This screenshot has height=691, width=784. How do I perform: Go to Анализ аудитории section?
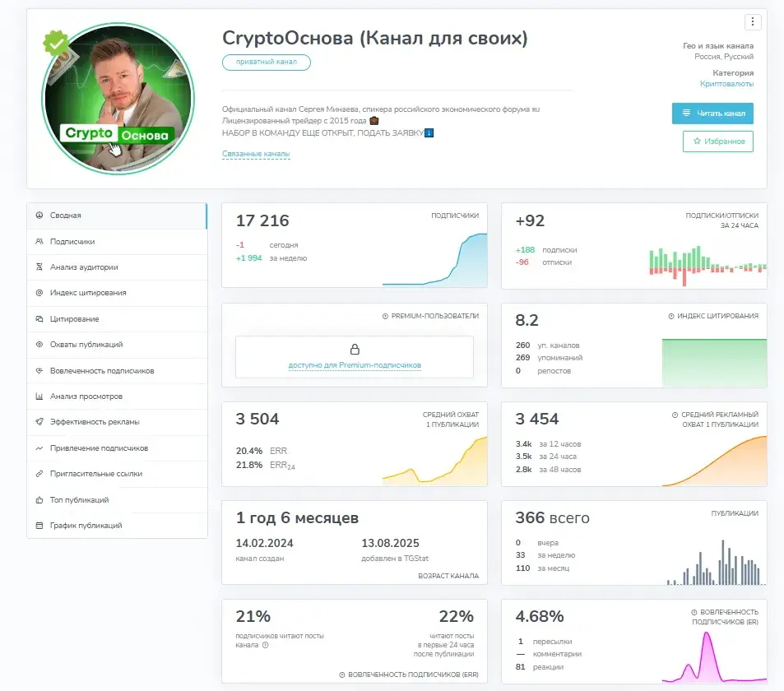(117, 267)
